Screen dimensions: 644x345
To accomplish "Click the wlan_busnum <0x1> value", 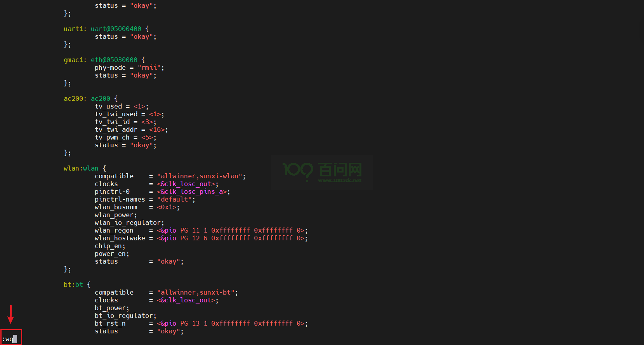I will pyautogui.click(x=167, y=207).
